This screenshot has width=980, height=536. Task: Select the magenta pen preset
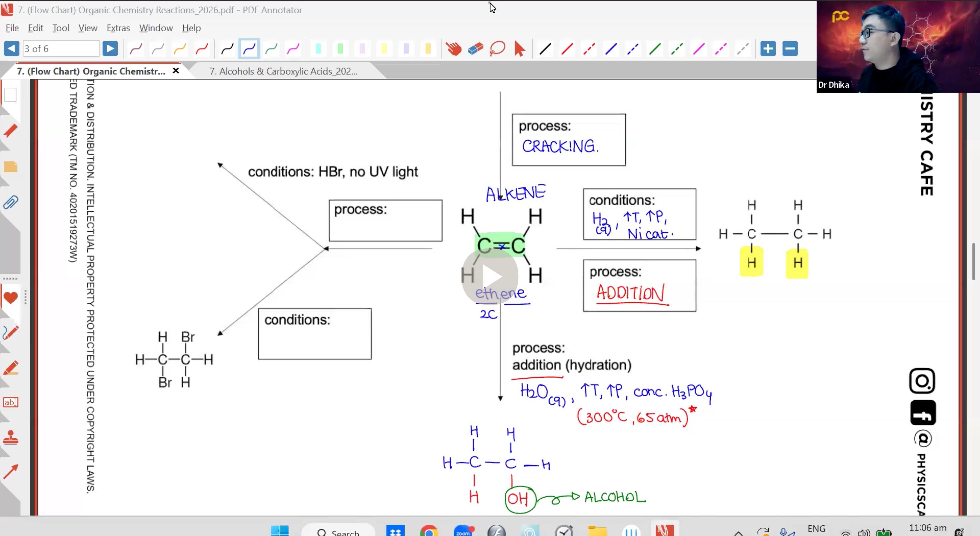pyautogui.click(x=293, y=49)
